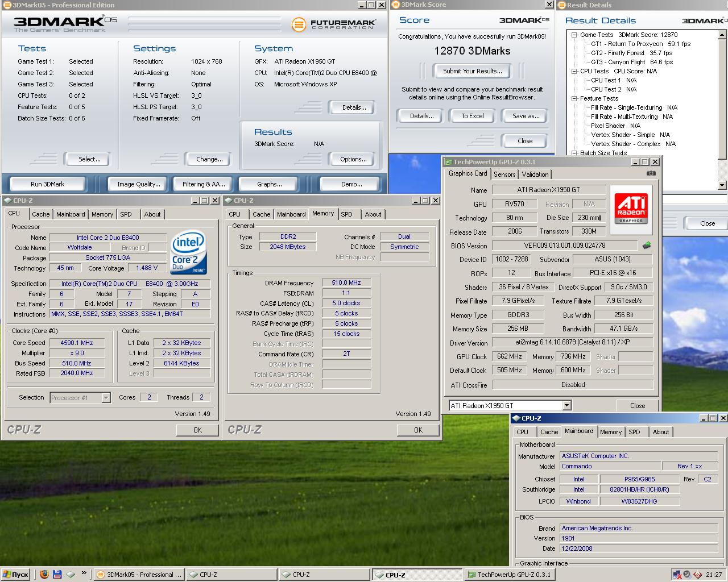Click the BIOS save icon in GPU-Z
This screenshot has height=582, width=728.
pyautogui.click(x=647, y=246)
